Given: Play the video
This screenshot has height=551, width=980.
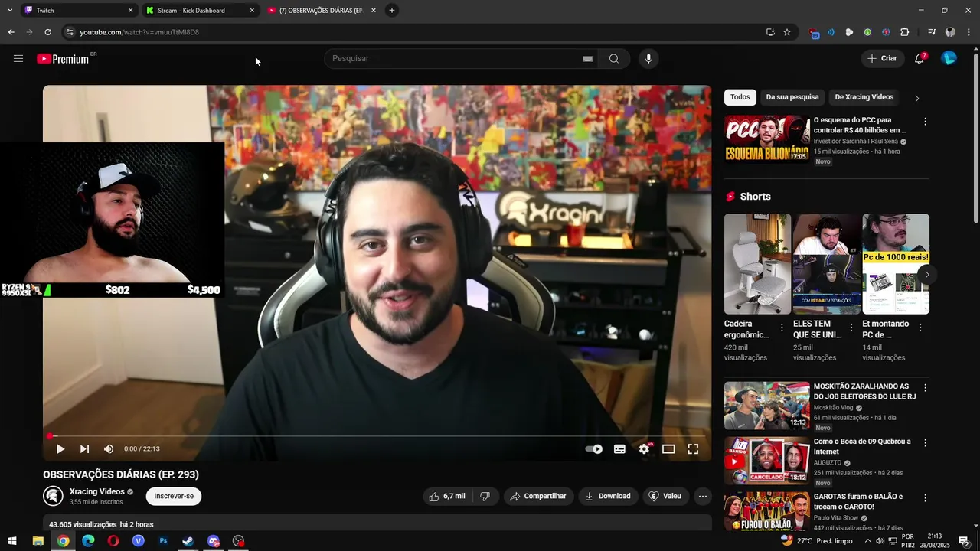Looking at the screenshot, I should pos(60,449).
